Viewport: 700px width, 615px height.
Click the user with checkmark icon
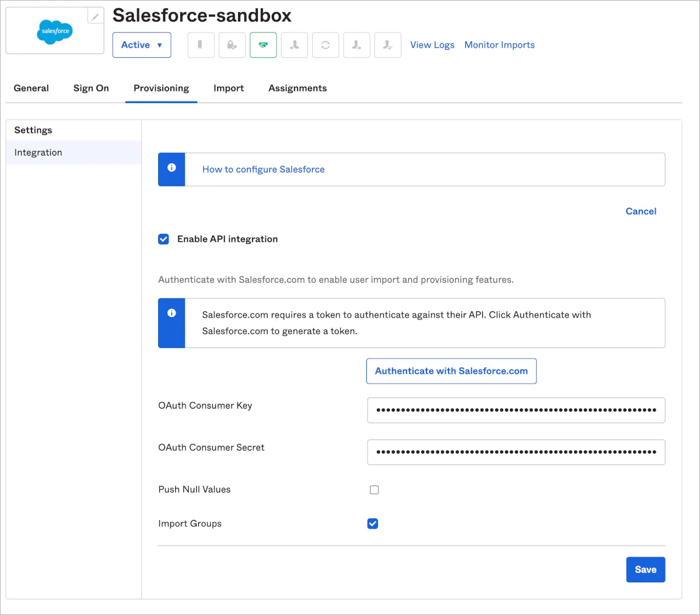point(387,45)
